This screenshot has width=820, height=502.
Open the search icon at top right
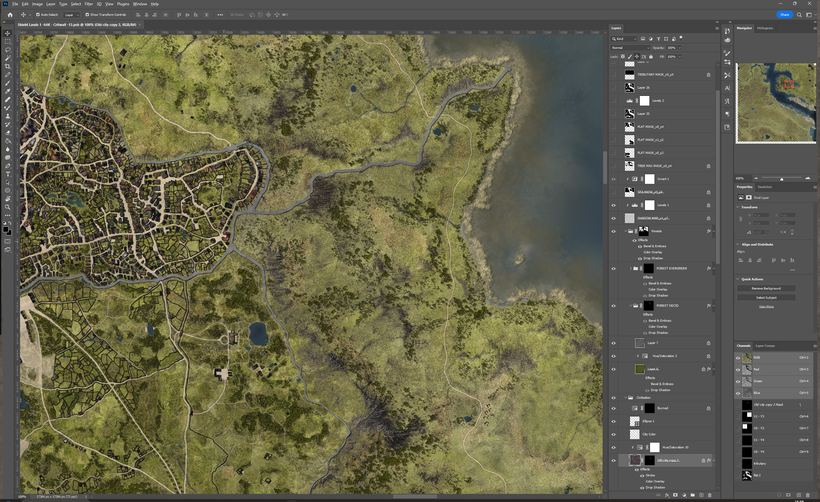coord(799,15)
